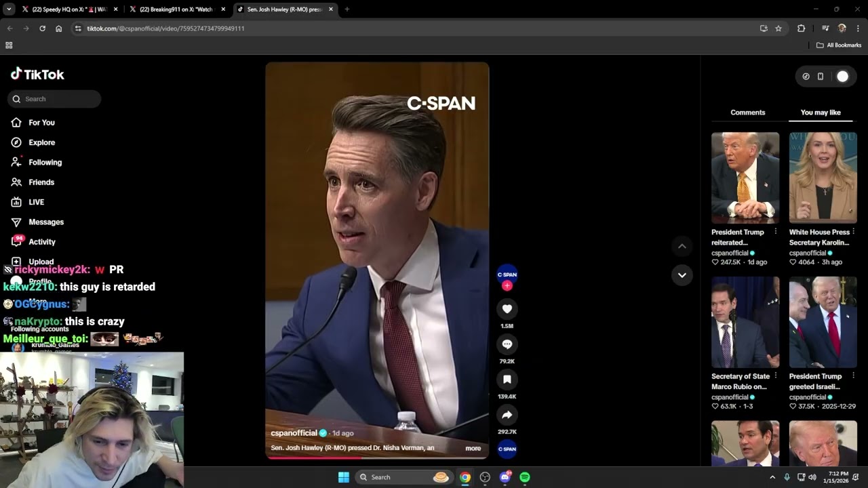
Task: Go to the For You feed
Action: 41,123
